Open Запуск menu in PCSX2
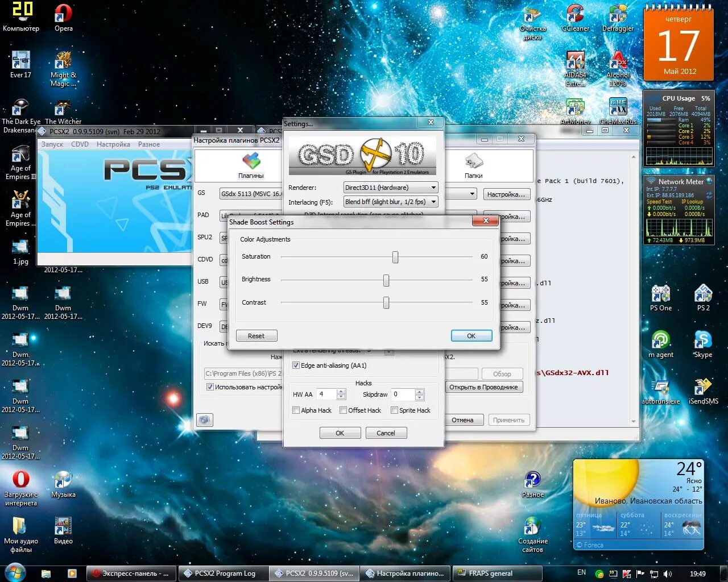 52,144
